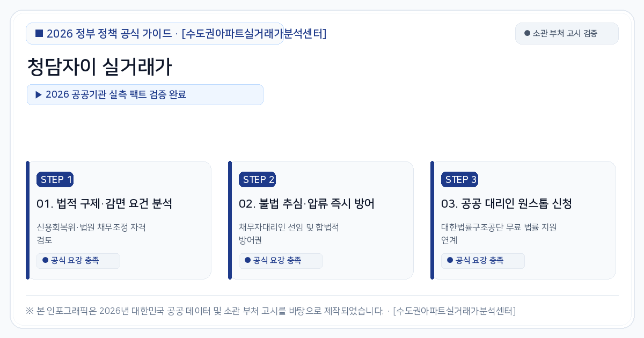Click the blue square icon in header badge

click(39, 33)
